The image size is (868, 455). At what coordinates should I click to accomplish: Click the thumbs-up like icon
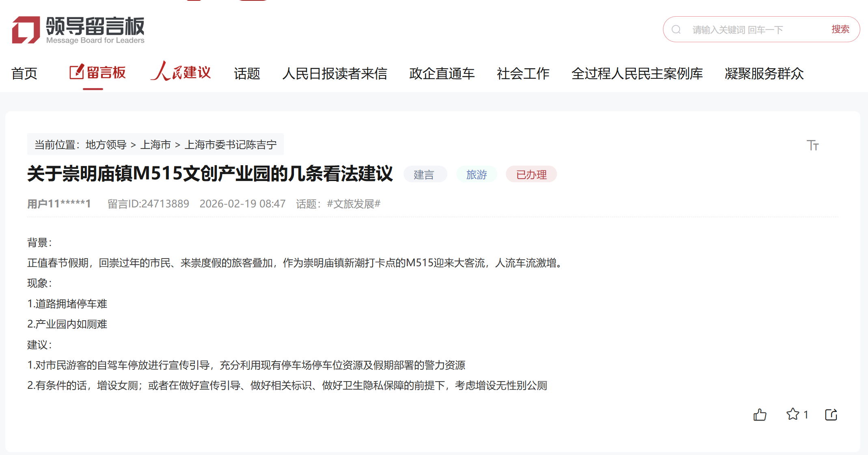tap(760, 415)
